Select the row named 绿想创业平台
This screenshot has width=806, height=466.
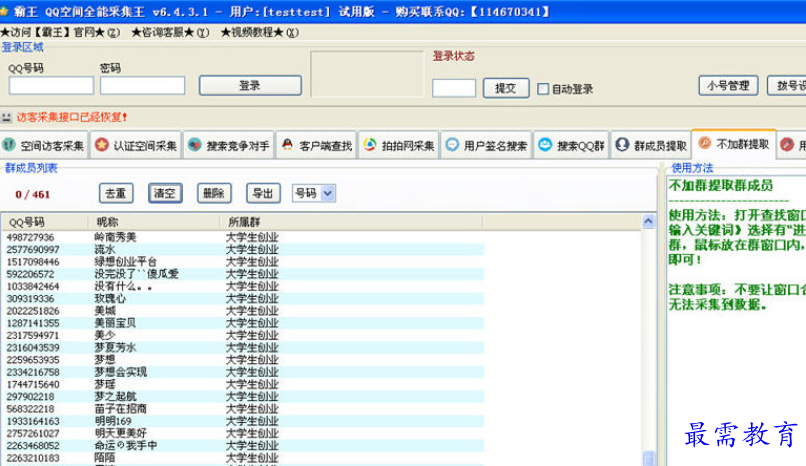click(243, 262)
